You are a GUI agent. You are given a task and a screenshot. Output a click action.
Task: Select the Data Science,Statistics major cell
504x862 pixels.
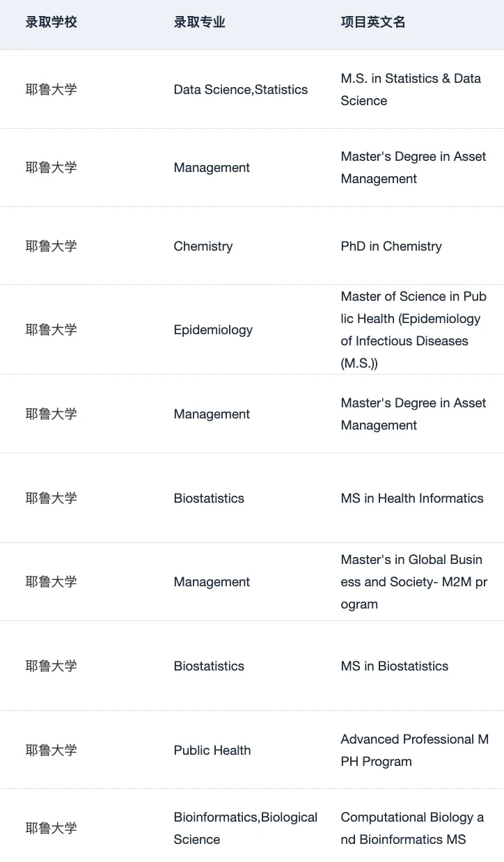click(x=241, y=90)
